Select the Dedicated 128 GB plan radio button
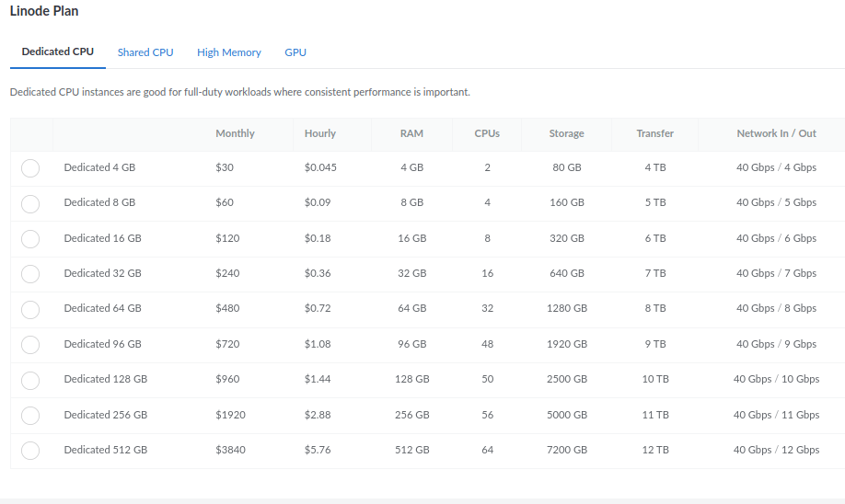The height and width of the screenshot is (504, 845). pos(30,380)
